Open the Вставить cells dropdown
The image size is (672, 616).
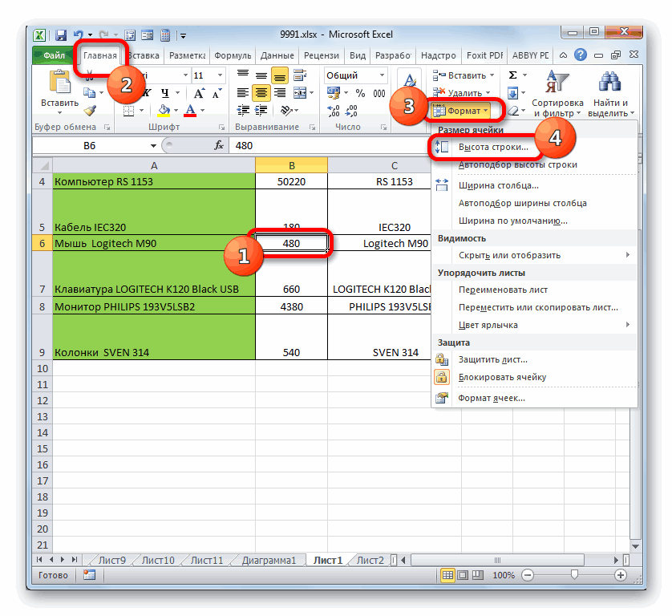464,75
